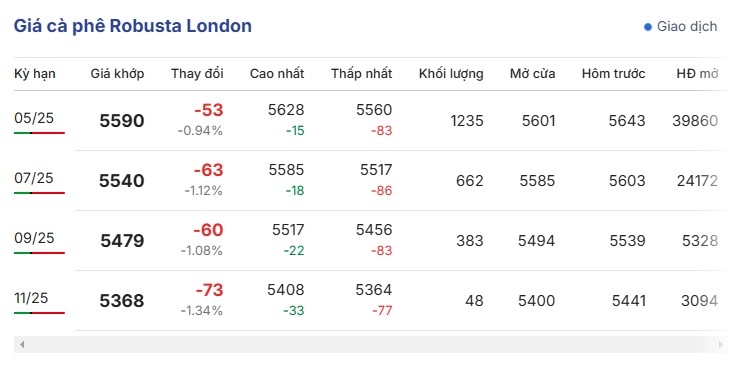Click the -63 change value
The image size is (739, 369).
coord(208,170)
